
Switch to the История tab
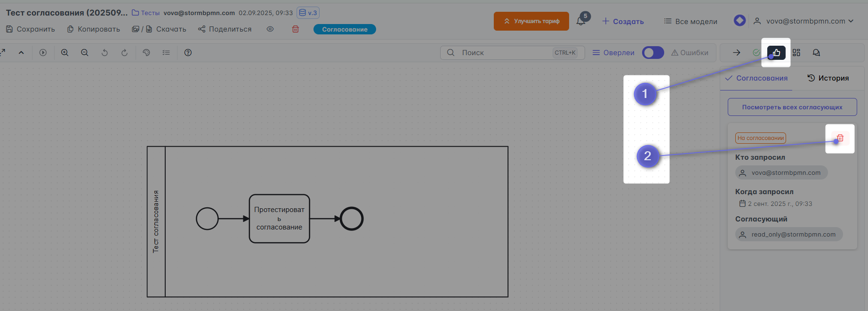pyautogui.click(x=828, y=78)
